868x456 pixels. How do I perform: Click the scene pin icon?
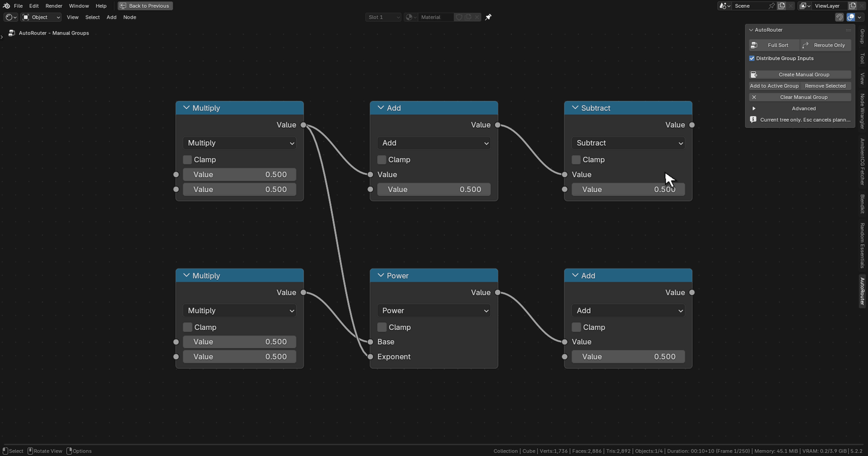770,5
